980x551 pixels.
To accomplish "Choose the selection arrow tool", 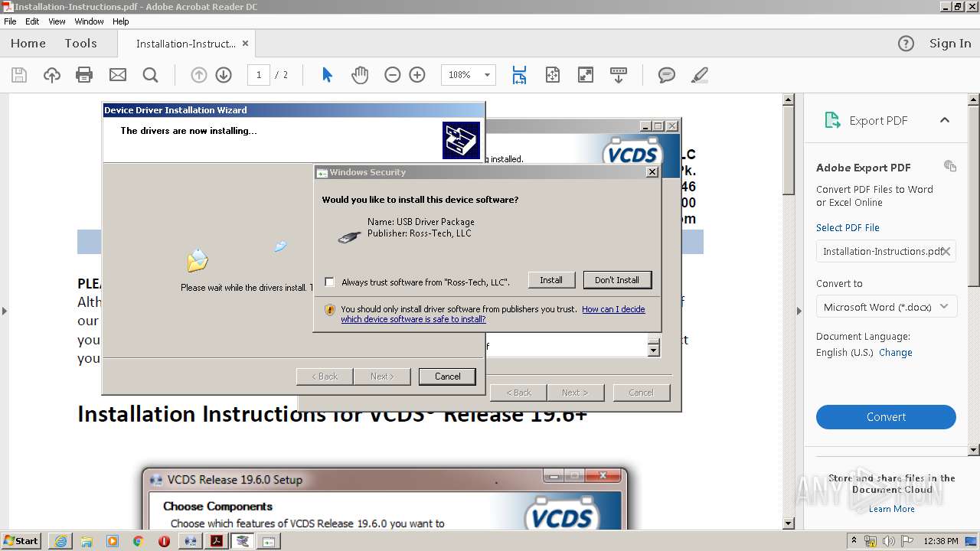I will pos(327,75).
